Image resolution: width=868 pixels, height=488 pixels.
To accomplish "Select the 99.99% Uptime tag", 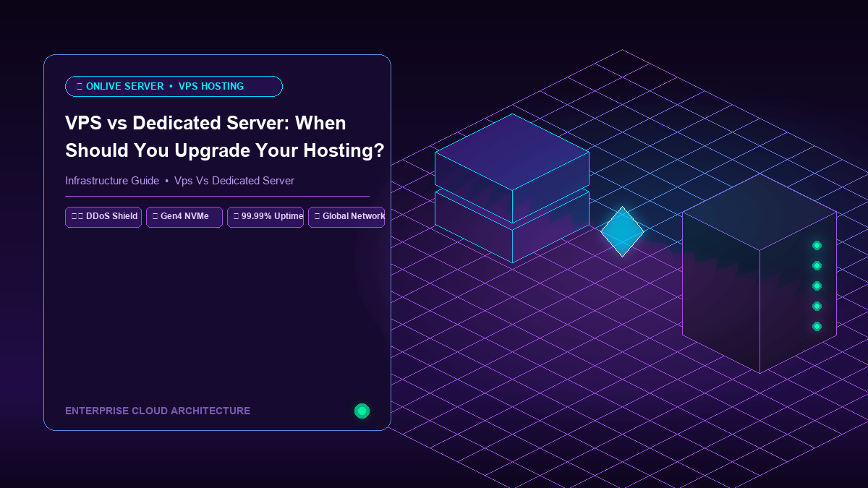I will click(265, 217).
